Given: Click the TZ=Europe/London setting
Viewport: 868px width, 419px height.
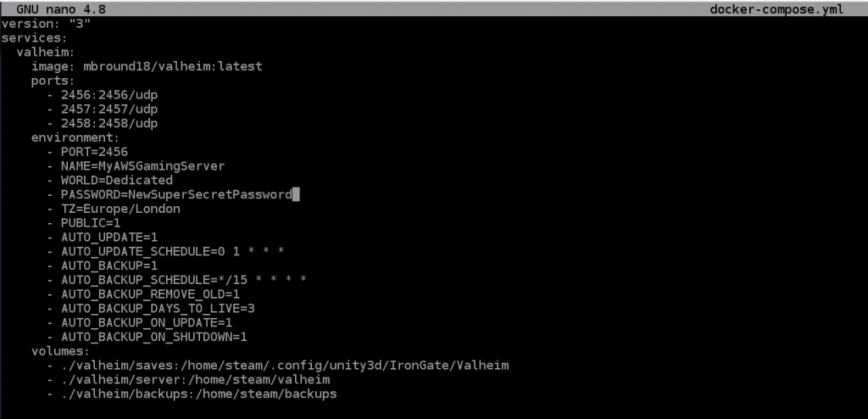Looking at the screenshot, I should click(120, 209).
